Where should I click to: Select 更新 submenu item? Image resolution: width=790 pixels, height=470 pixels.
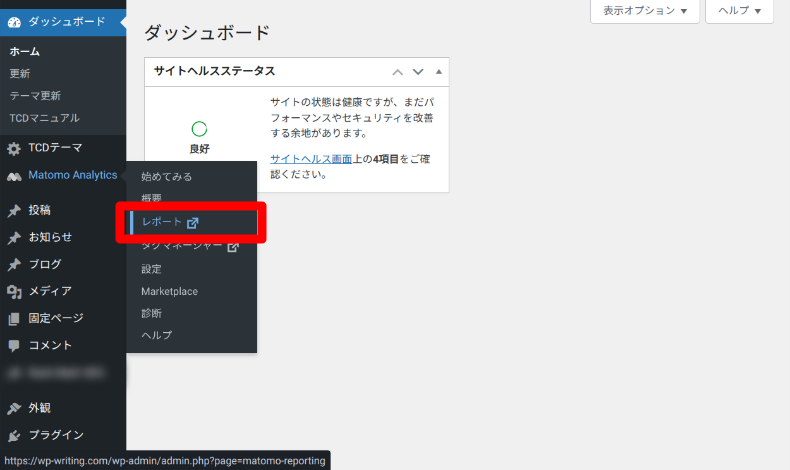20,74
